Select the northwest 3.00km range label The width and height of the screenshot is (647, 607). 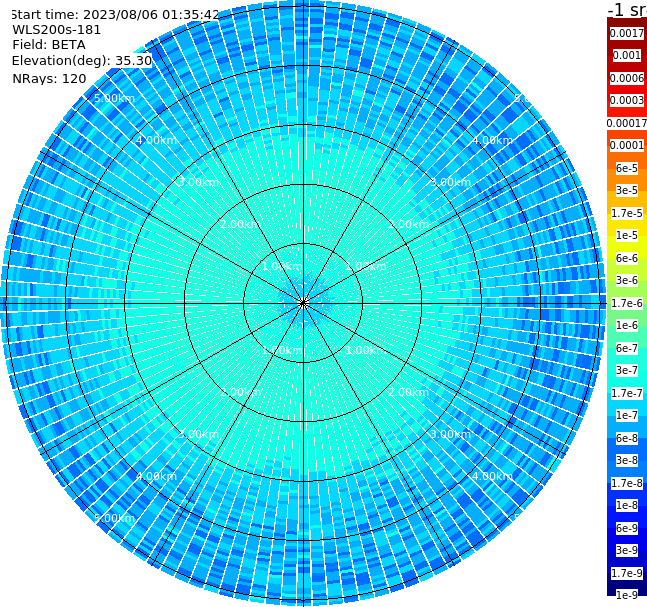click(198, 182)
